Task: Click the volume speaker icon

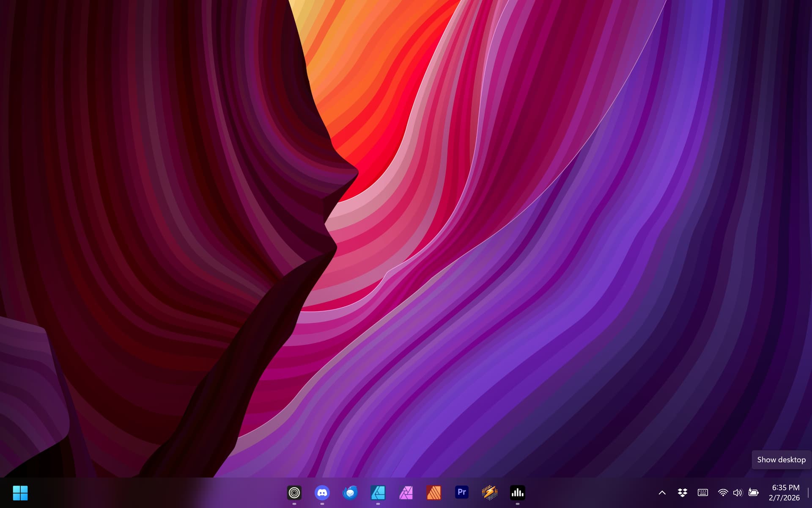Action: 738,493
